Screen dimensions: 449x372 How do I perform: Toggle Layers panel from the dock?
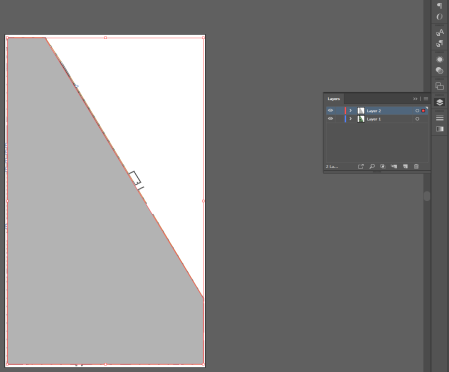(440, 102)
